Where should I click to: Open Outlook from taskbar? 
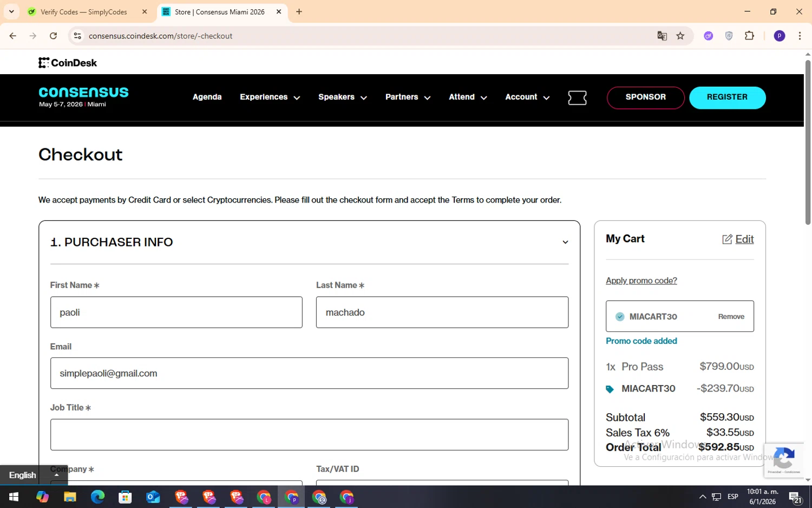(x=153, y=497)
